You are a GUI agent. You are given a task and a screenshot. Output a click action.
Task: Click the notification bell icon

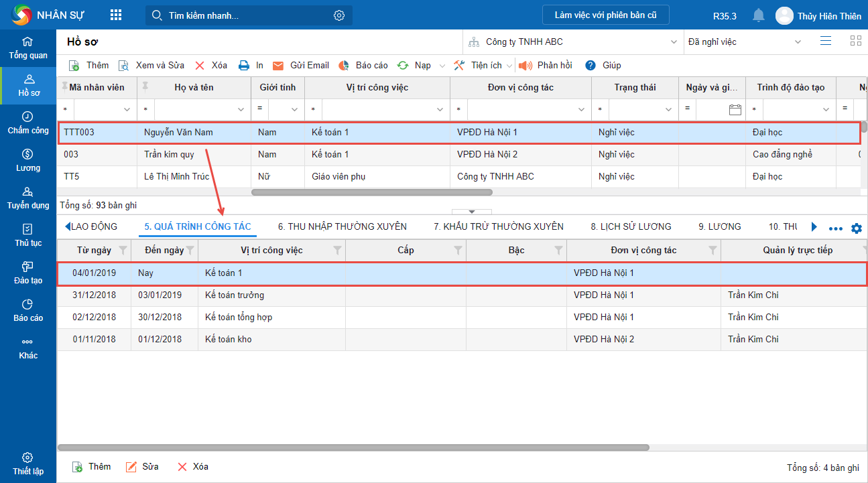pyautogui.click(x=758, y=15)
